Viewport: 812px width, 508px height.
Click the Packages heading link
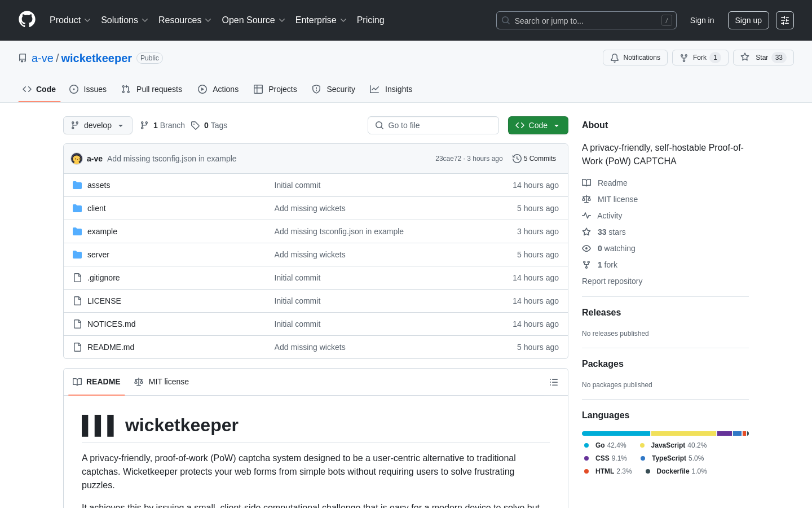(603, 364)
